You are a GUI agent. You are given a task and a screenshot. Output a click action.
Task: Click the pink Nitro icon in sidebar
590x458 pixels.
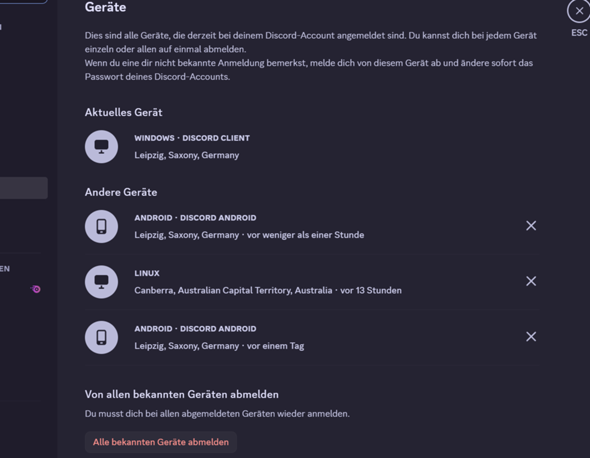point(36,289)
